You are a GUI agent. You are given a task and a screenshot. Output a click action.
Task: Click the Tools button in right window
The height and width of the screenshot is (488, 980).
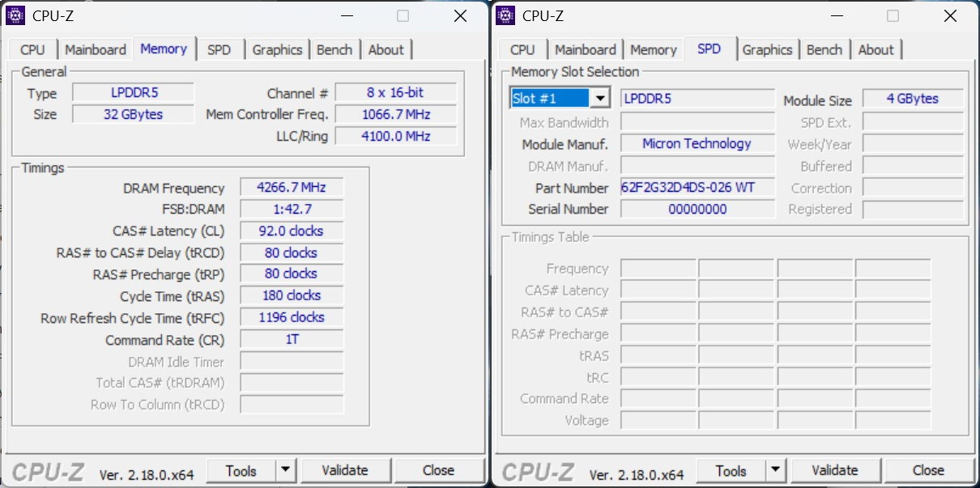point(731,469)
